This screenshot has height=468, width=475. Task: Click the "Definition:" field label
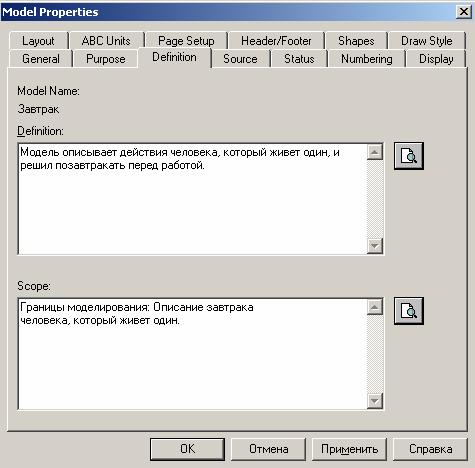(40, 131)
